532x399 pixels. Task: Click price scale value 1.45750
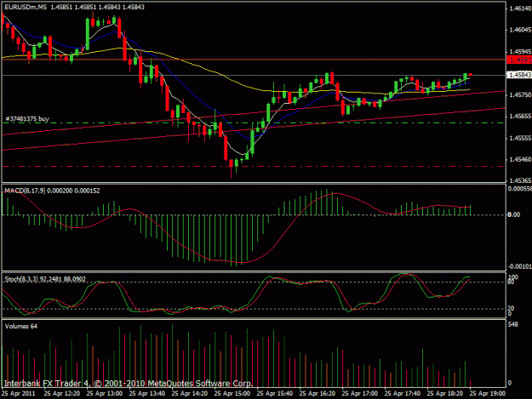pyautogui.click(x=520, y=95)
